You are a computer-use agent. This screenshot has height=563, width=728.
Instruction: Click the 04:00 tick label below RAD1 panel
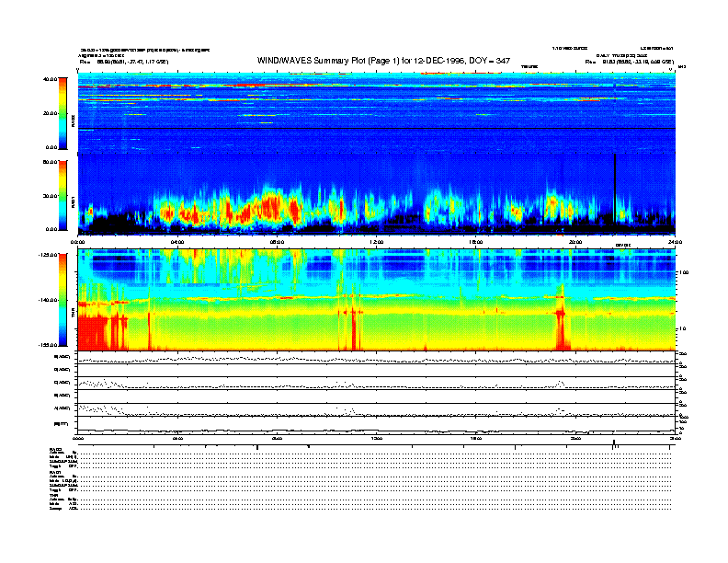coord(177,242)
